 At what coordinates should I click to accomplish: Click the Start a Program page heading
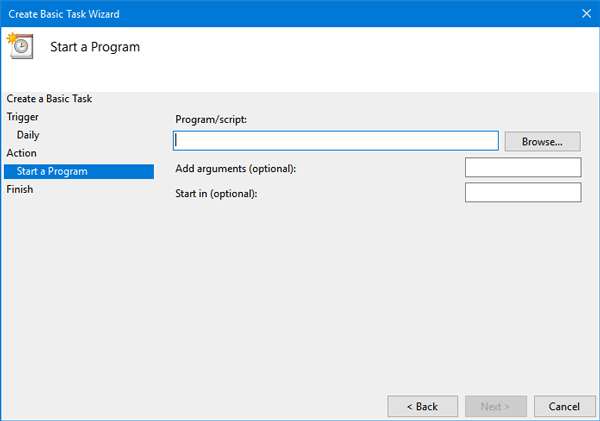pyautogui.click(x=95, y=47)
